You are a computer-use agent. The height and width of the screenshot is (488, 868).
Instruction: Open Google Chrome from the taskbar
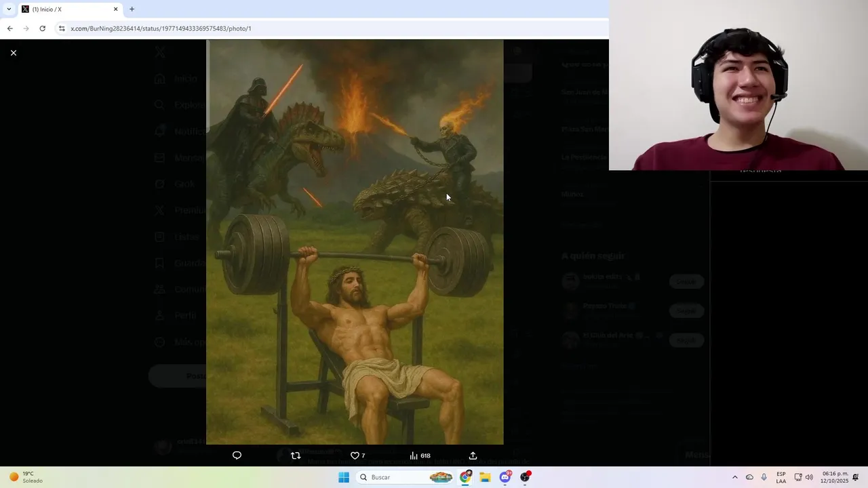[465, 477]
